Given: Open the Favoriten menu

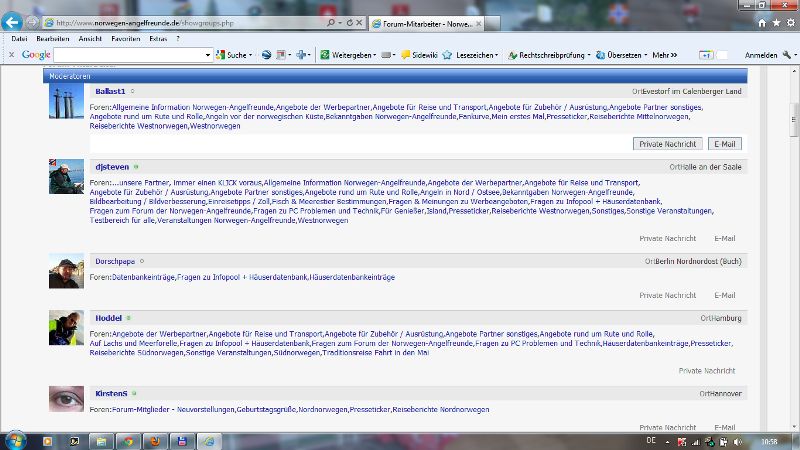Looking at the screenshot, I should coord(125,38).
